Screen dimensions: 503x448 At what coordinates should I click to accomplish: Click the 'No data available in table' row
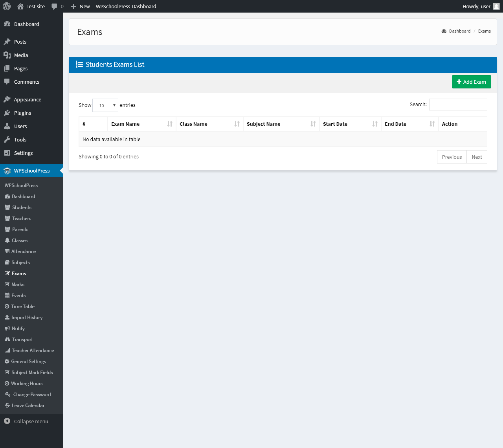coord(283,139)
